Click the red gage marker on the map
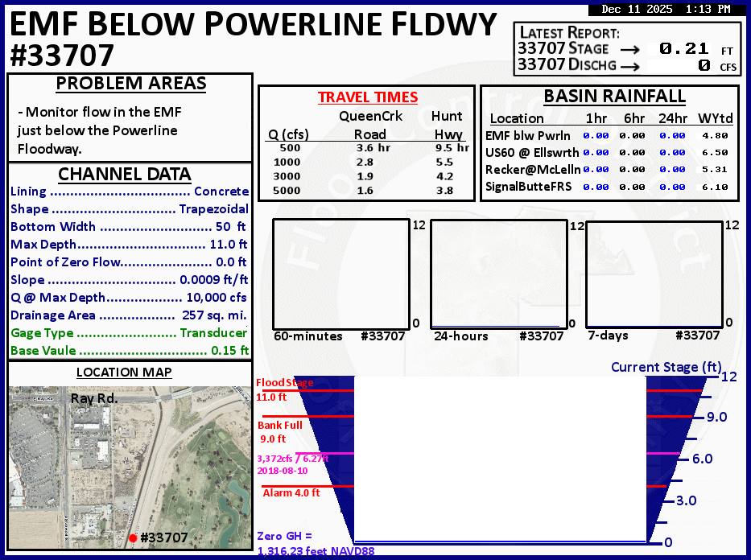The height and width of the screenshot is (560, 751). 133,537
